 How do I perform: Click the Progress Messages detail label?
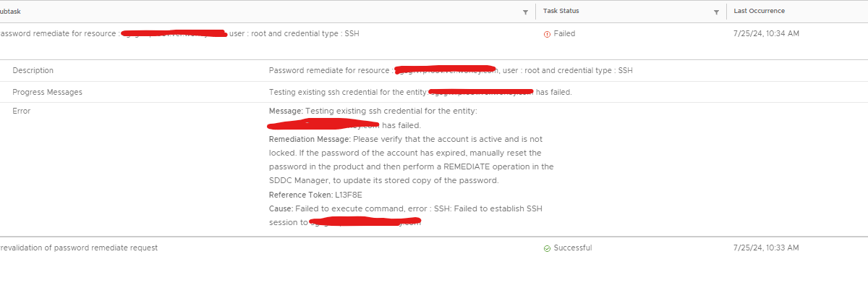(x=47, y=92)
